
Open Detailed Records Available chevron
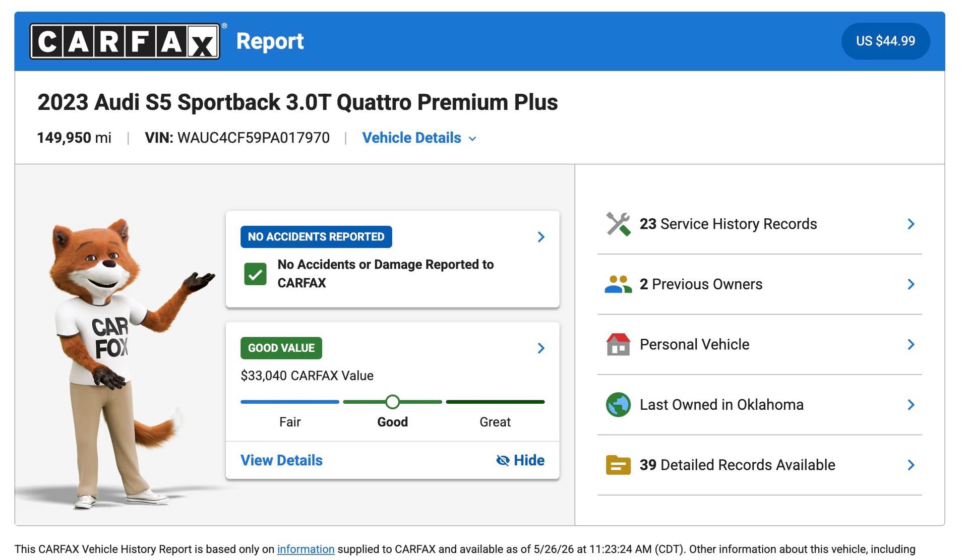coord(911,465)
